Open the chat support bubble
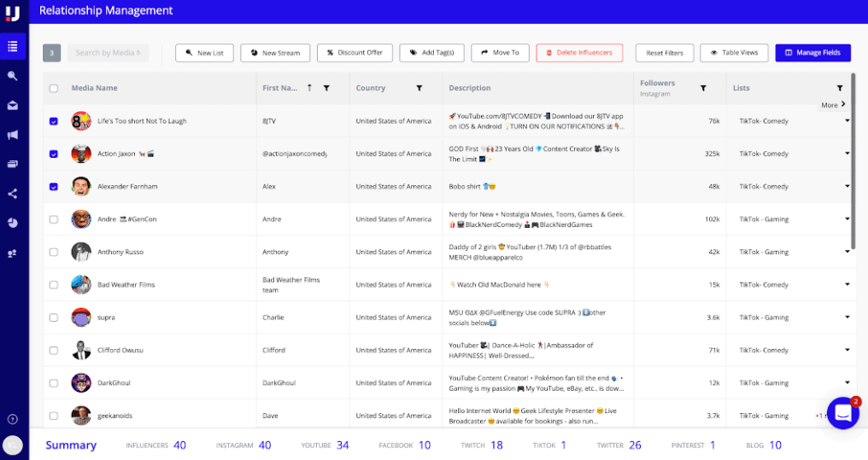This screenshot has width=868, height=460. tap(842, 413)
